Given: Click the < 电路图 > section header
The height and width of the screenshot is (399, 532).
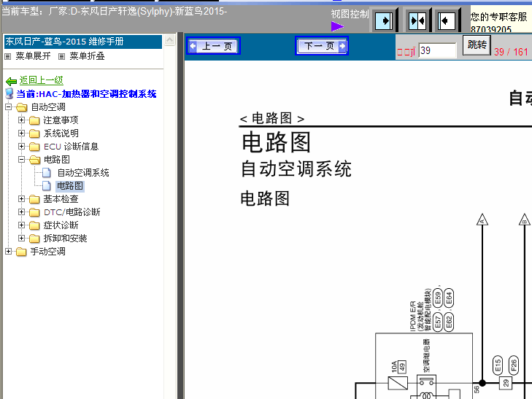Looking at the screenshot, I should 272,118.
